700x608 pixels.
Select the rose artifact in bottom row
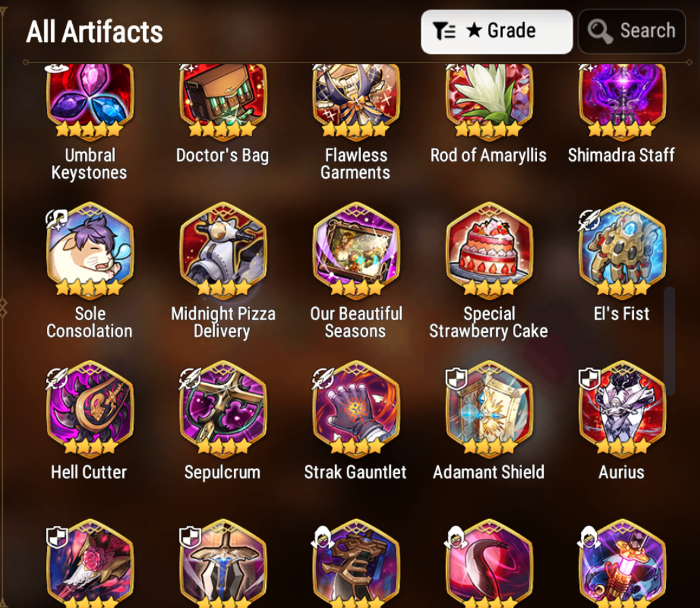tap(90, 563)
